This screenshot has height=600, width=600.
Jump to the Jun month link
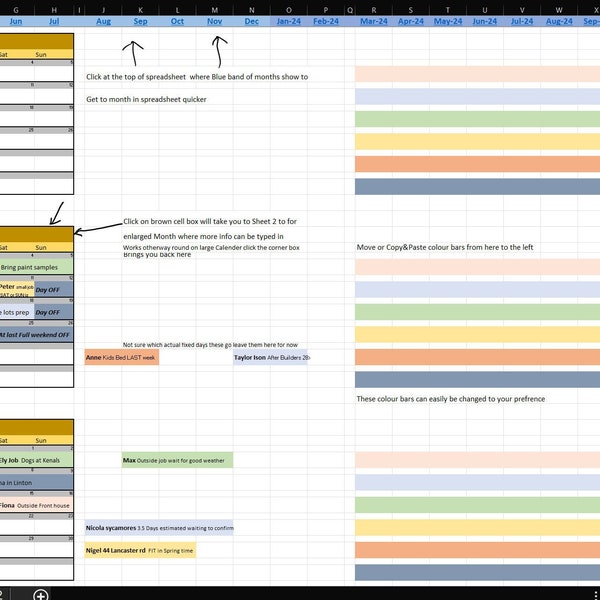[16, 21]
